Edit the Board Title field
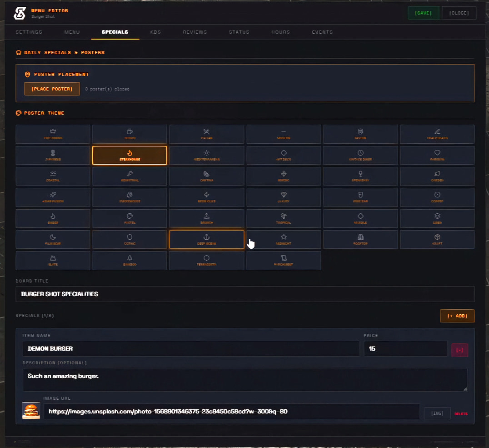Image resolution: width=489 pixels, height=448 pixels. click(x=245, y=294)
